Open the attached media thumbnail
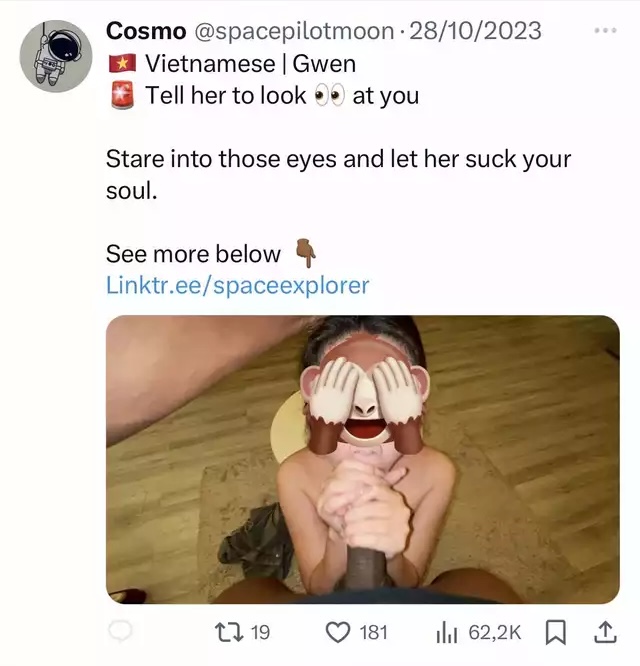This screenshot has width=640, height=666. [362, 459]
